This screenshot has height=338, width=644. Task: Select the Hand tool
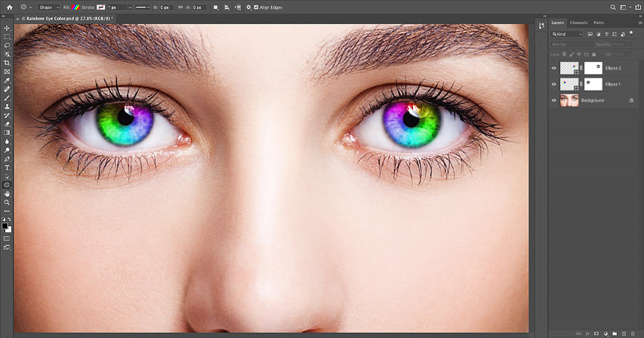tap(7, 193)
